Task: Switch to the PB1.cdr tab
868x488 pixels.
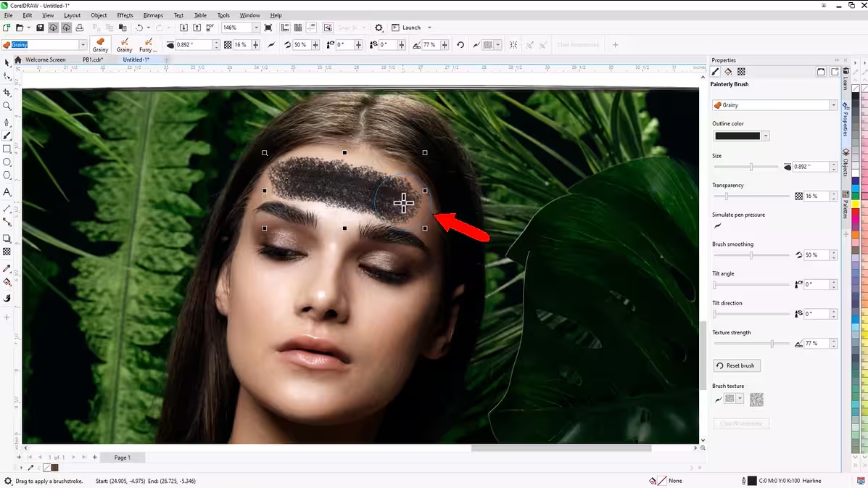Action: (92, 59)
